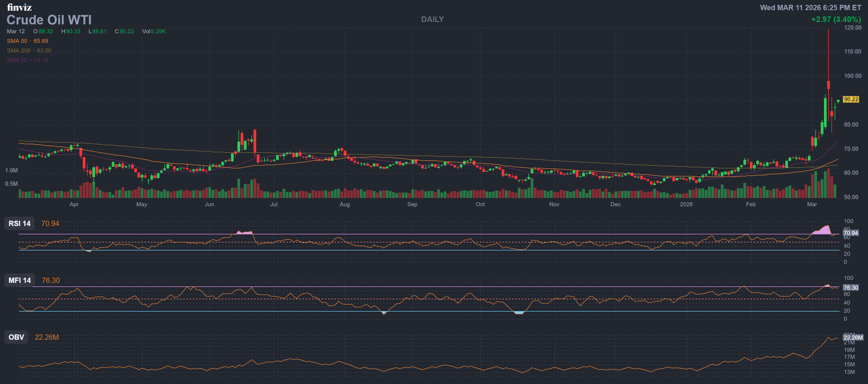
Task: Click the +2.97 (3.40%) change text
Action: coord(836,20)
